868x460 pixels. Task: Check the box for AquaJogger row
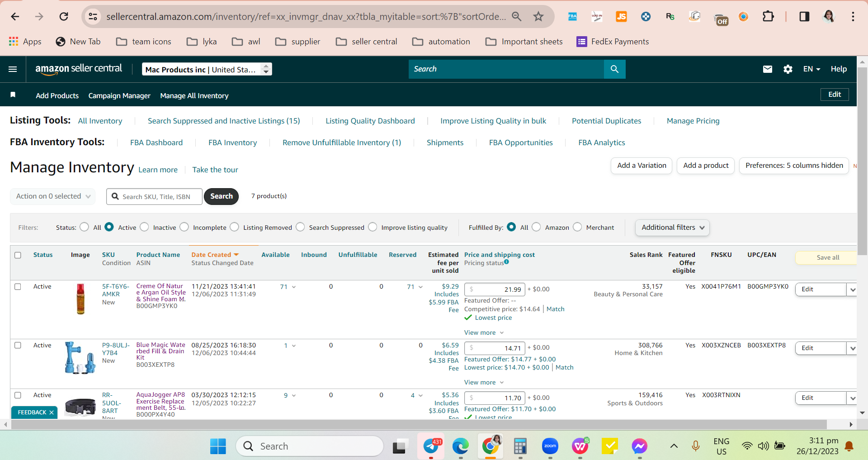(x=18, y=395)
